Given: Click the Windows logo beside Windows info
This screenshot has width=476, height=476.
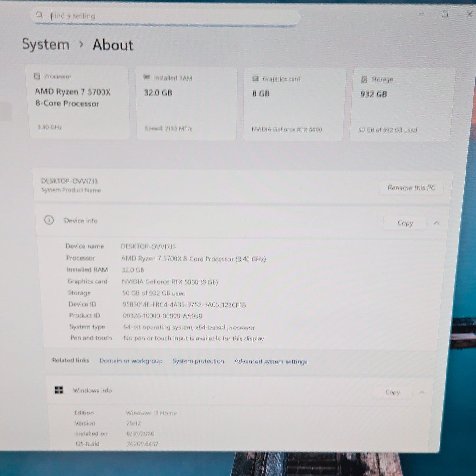Looking at the screenshot, I should point(59,390).
